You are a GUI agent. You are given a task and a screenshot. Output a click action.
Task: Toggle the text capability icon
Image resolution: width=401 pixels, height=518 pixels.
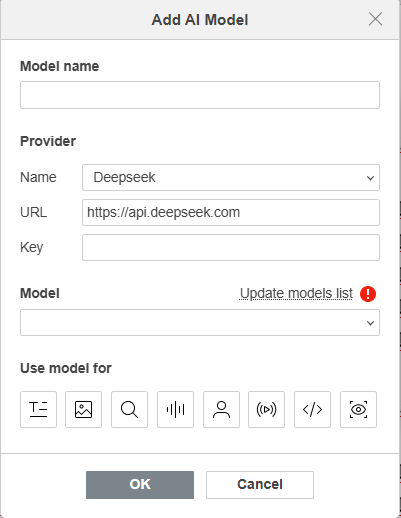point(38,409)
